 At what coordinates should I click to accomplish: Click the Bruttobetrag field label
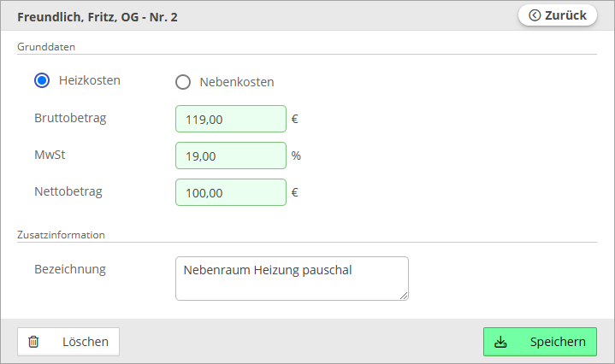click(70, 118)
